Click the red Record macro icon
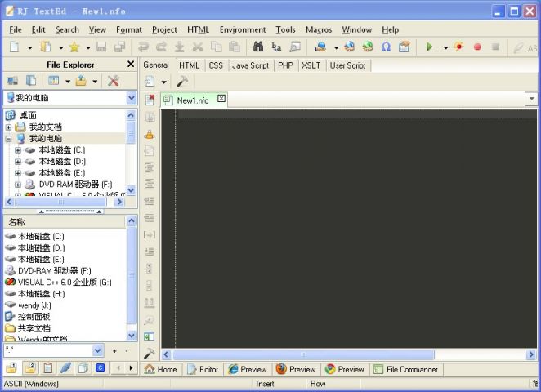Screen dimensions: 541x392 tap(477, 47)
